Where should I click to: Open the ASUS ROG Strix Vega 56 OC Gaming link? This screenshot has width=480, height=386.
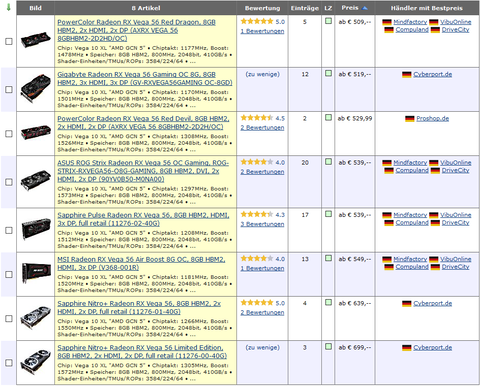point(143,171)
